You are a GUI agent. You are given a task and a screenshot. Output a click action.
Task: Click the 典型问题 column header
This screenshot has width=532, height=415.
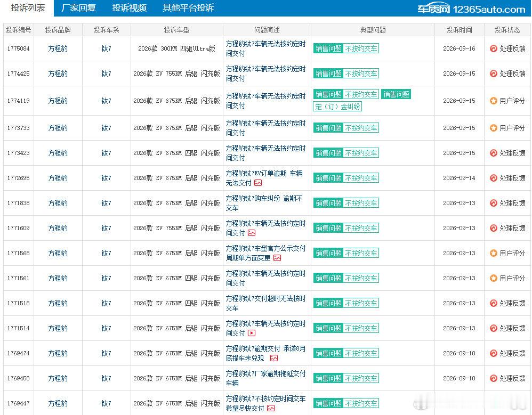(373, 30)
